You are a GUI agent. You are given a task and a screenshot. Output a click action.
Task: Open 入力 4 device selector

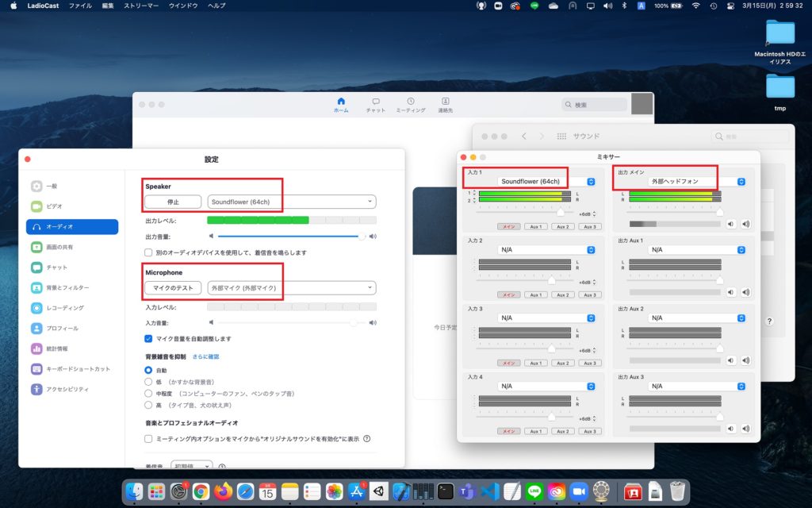pyautogui.click(x=547, y=387)
